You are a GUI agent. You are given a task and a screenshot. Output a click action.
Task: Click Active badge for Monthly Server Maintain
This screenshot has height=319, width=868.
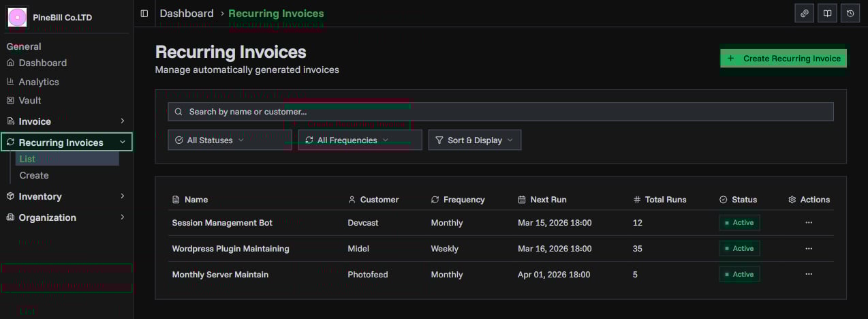click(x=739, y=275)
